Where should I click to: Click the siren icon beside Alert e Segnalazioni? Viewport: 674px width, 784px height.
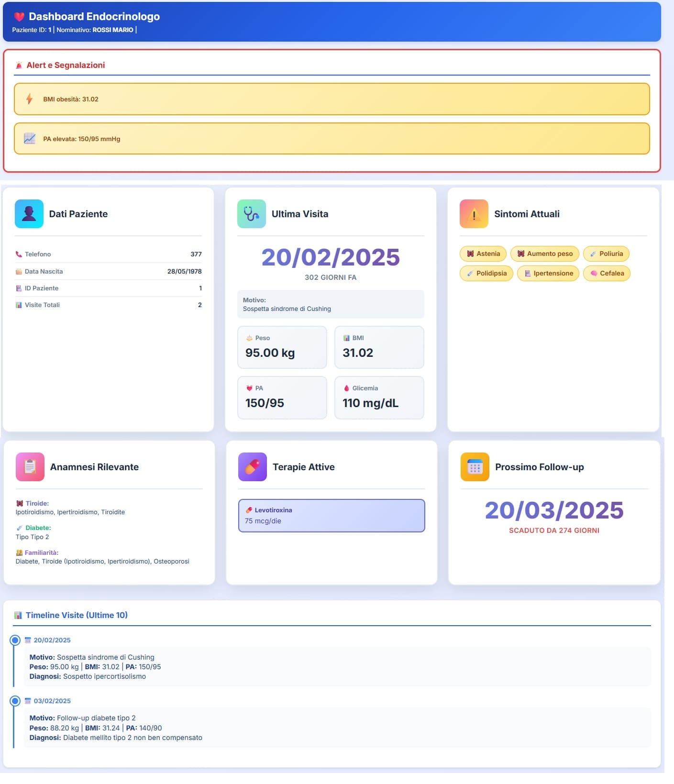19,66
